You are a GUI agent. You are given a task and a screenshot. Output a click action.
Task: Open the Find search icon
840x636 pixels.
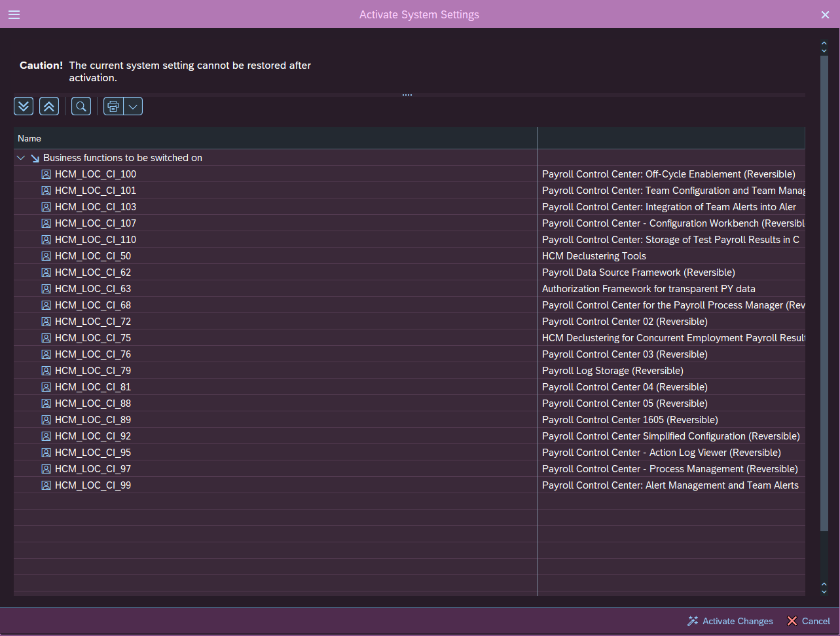pyautogui.click(x=81, y=106)
